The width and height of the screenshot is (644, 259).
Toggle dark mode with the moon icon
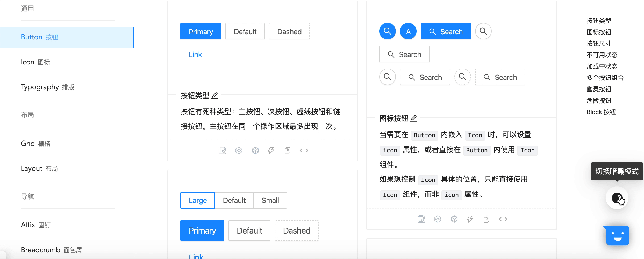pyautogui.click(x=617, y=198)
